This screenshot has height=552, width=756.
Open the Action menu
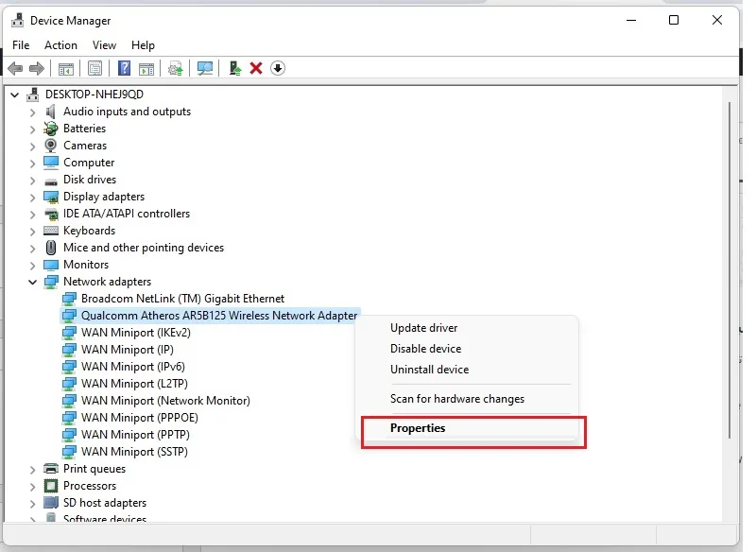(60, 45)
